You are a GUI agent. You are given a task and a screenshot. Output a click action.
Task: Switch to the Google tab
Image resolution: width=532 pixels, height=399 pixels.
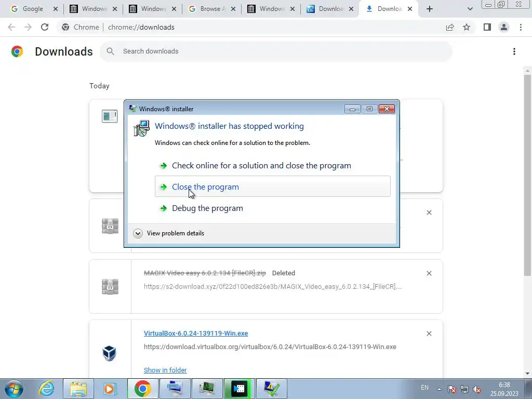tap(33, 9)
